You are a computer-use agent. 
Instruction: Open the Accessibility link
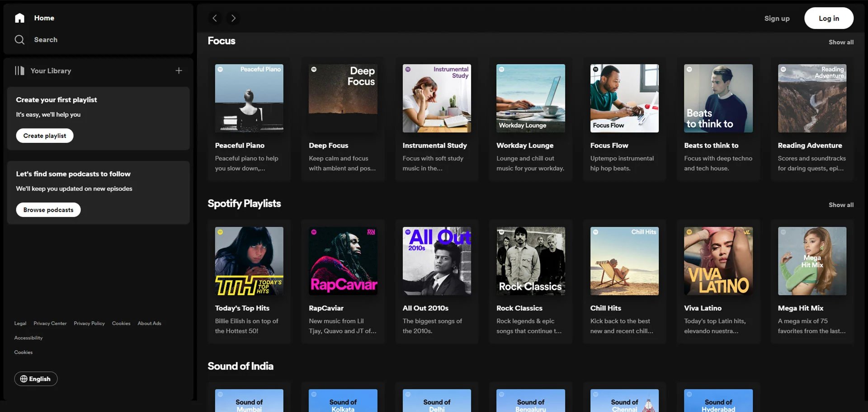point(28,338)
